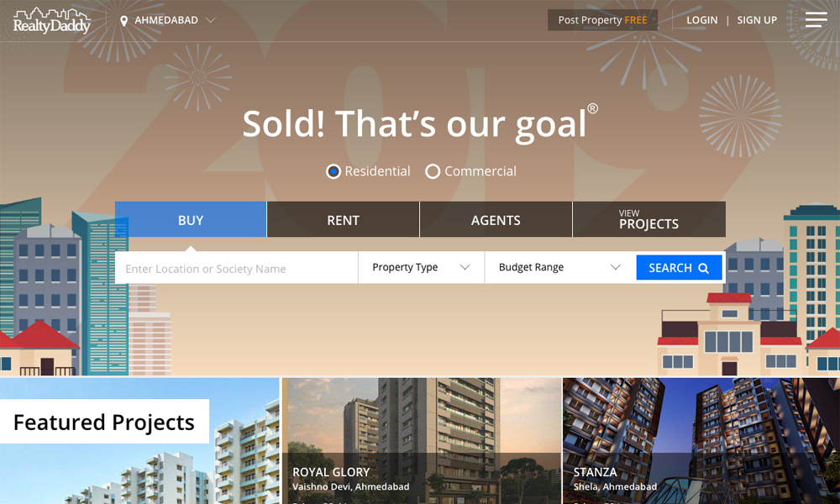Switch to the BUY tab

point(191,219)
